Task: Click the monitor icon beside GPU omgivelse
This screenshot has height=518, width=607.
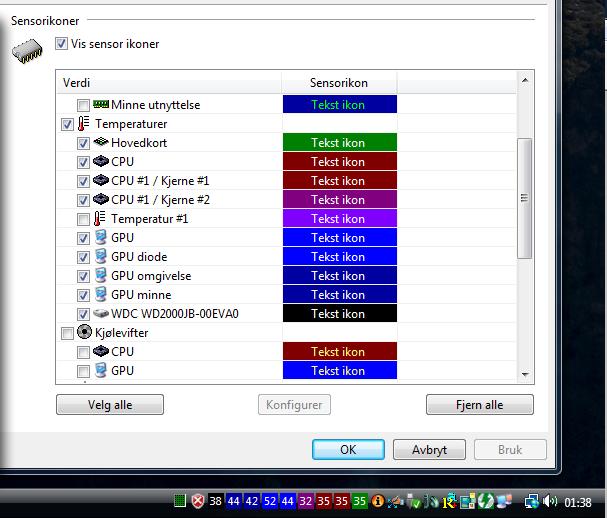Action: [101, 275]
